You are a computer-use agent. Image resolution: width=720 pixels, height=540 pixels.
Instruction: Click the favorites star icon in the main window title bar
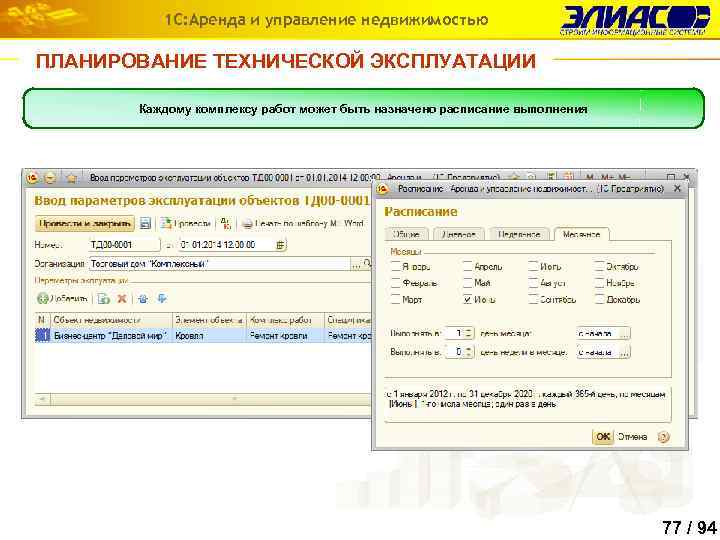(71, 178)
